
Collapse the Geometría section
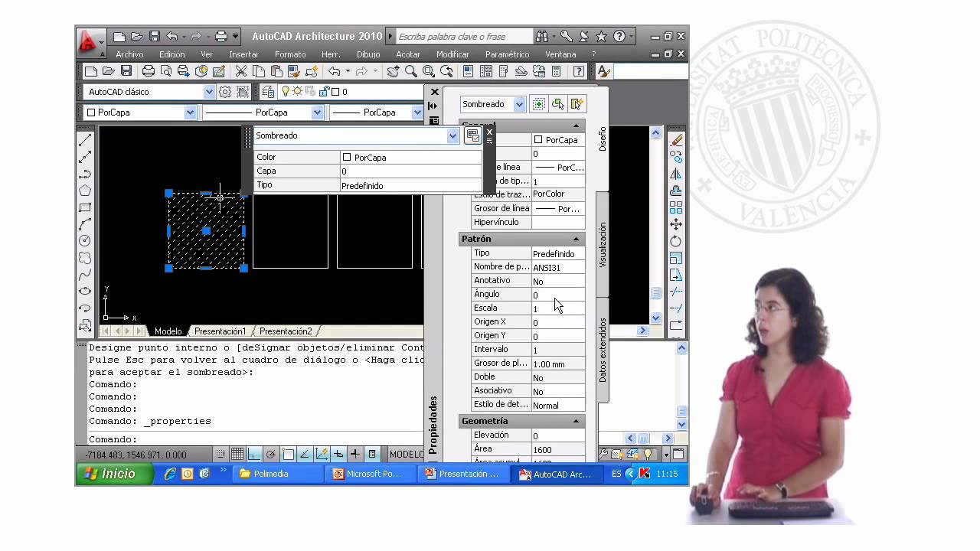576,421
